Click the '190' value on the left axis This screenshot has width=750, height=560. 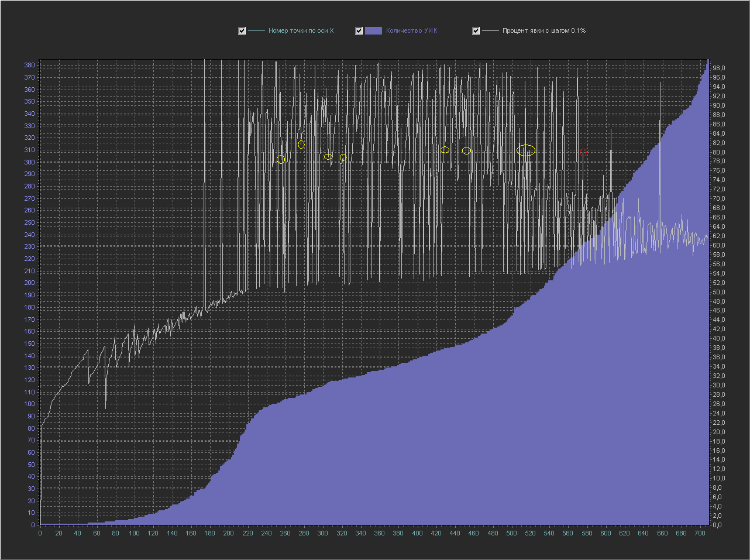click(x=30, y=295)
